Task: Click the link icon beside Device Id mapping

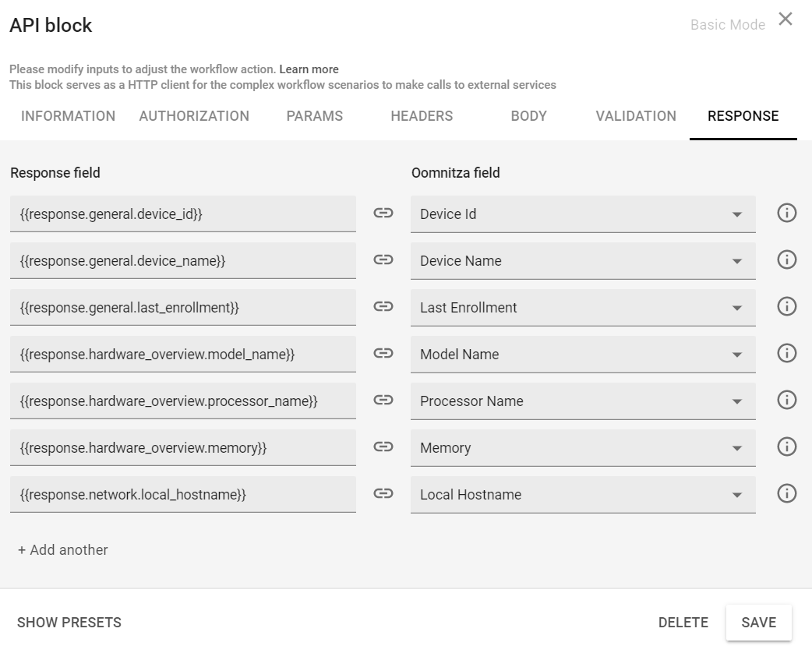Action: click(383, 213)
